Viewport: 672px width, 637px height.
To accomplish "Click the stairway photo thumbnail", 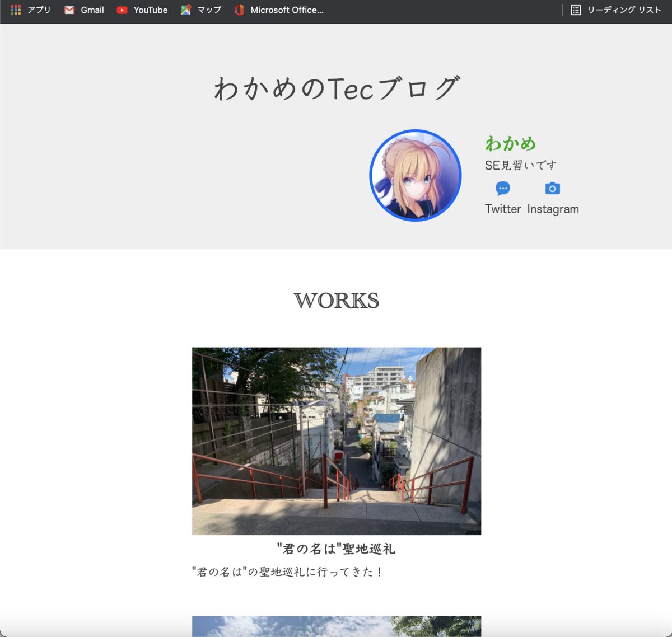I will point(337,441).
